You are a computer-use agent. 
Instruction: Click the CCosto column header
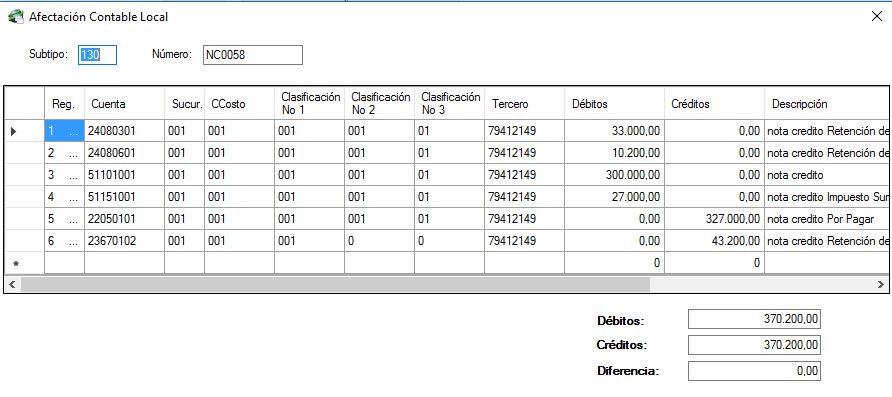pos(239,104)
